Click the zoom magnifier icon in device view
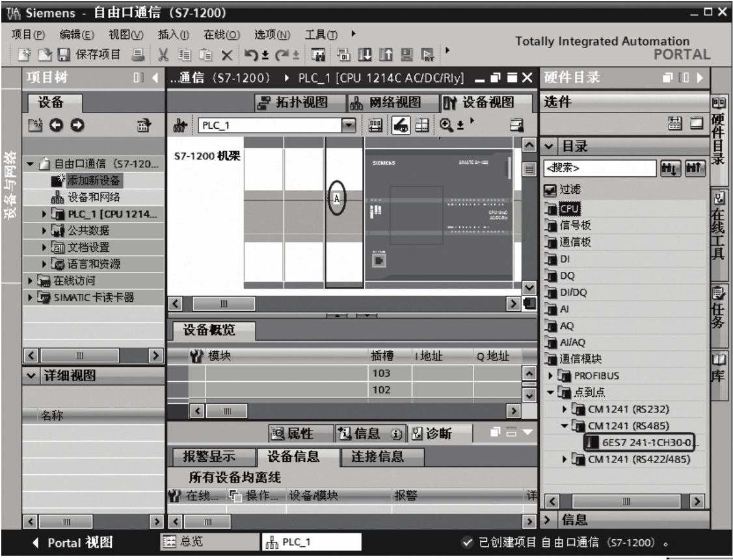 446,125
